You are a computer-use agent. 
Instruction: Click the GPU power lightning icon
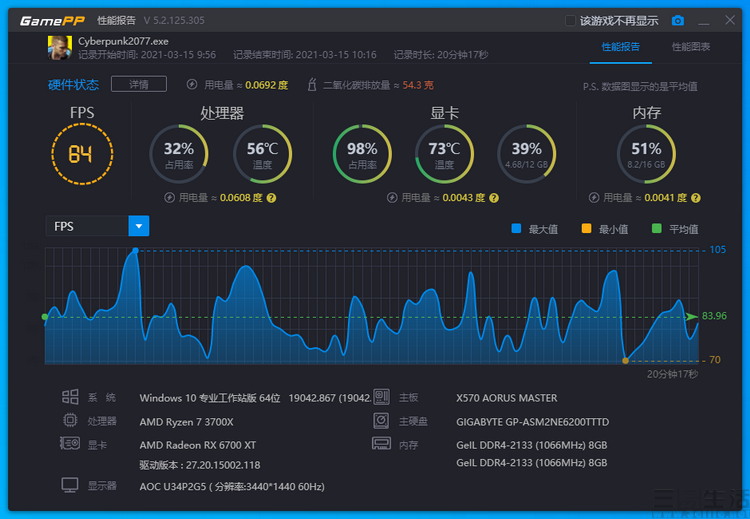[x=392, y=198]
